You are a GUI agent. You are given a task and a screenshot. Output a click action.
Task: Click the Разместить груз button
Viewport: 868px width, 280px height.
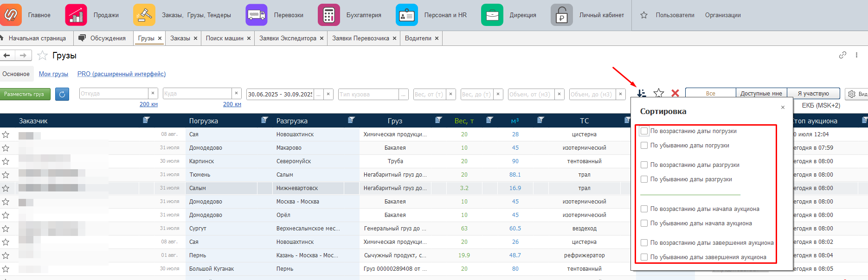point(24,94)
